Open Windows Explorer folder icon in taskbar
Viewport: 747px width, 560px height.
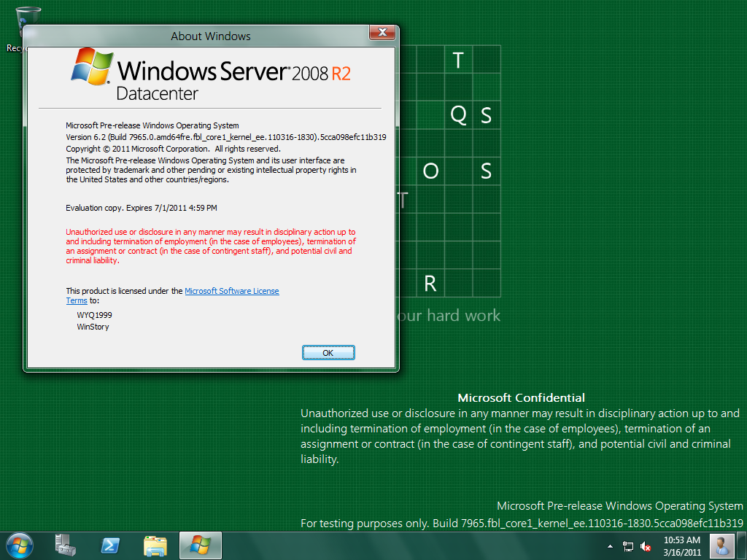[x=155, y=545]
